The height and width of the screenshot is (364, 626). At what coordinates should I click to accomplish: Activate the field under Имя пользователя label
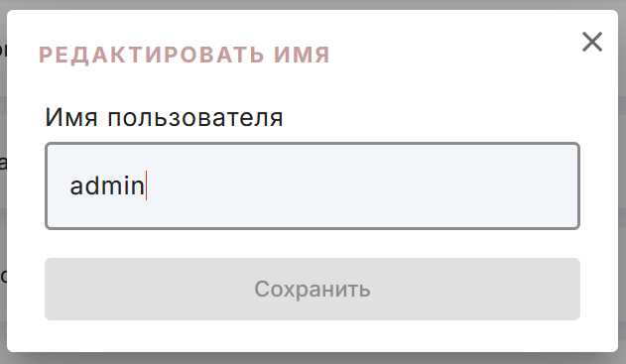pos(313,185)
